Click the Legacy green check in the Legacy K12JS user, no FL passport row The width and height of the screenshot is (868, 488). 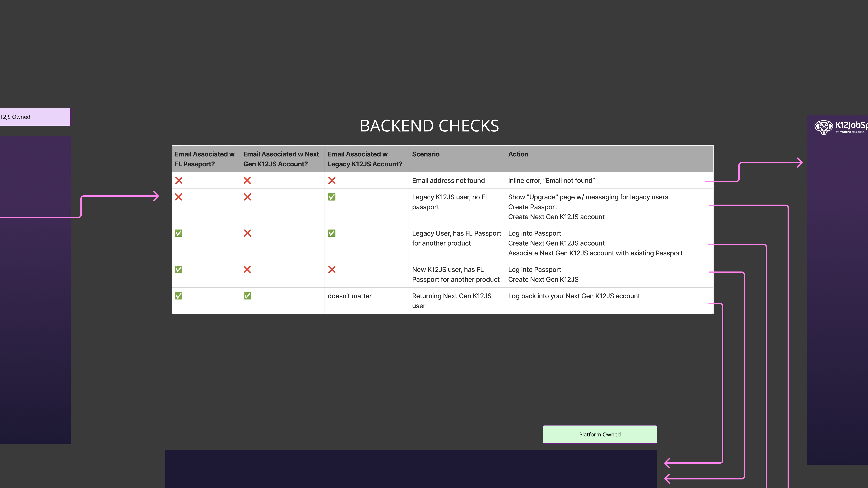[332, 197]
